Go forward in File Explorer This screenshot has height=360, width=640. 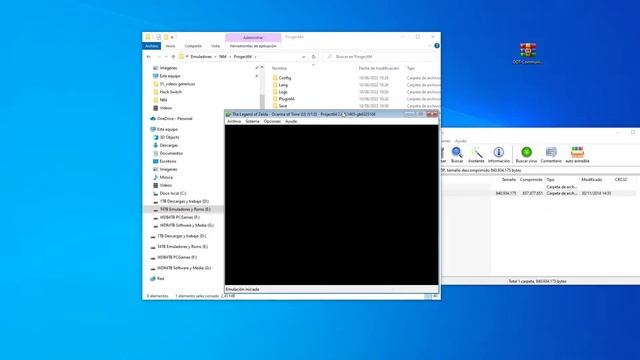point(158,57)
